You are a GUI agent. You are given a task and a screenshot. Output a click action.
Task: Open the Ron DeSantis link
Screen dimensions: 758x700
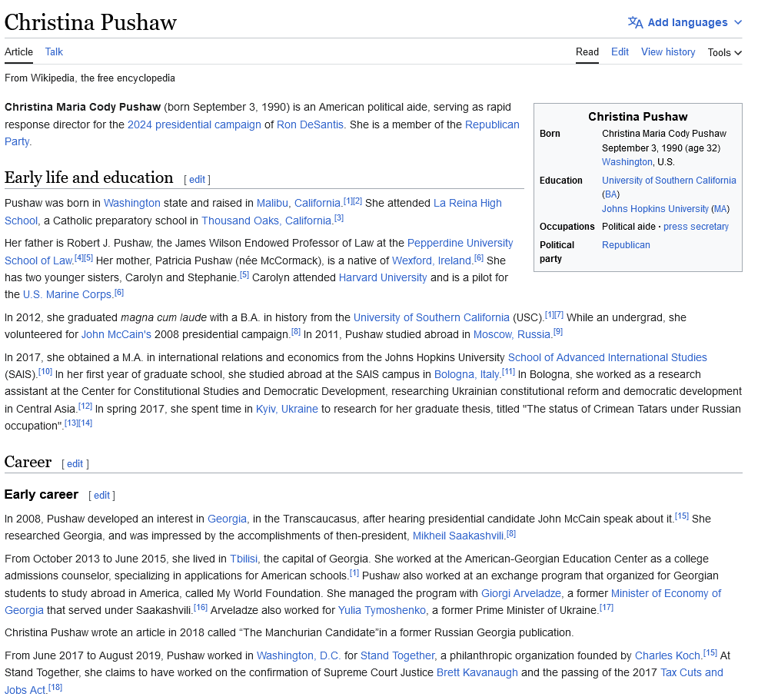pyautogui.click(x=310, y=124)
